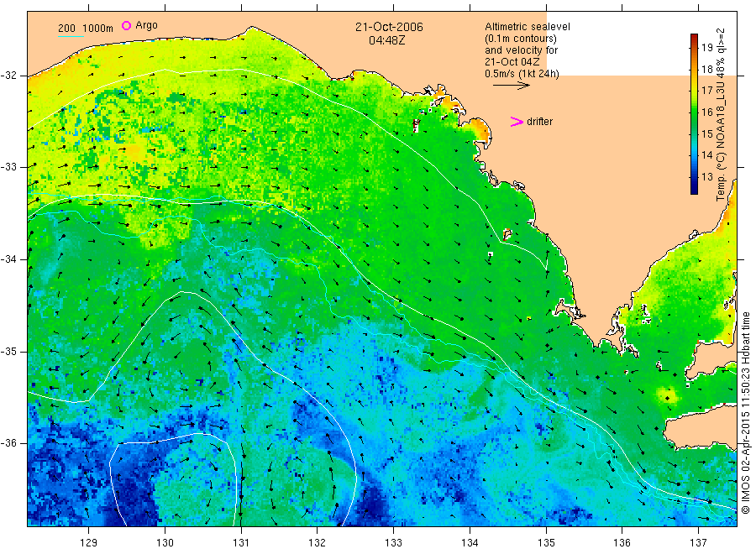Click the 'drifter' legend label

(539, 122)
